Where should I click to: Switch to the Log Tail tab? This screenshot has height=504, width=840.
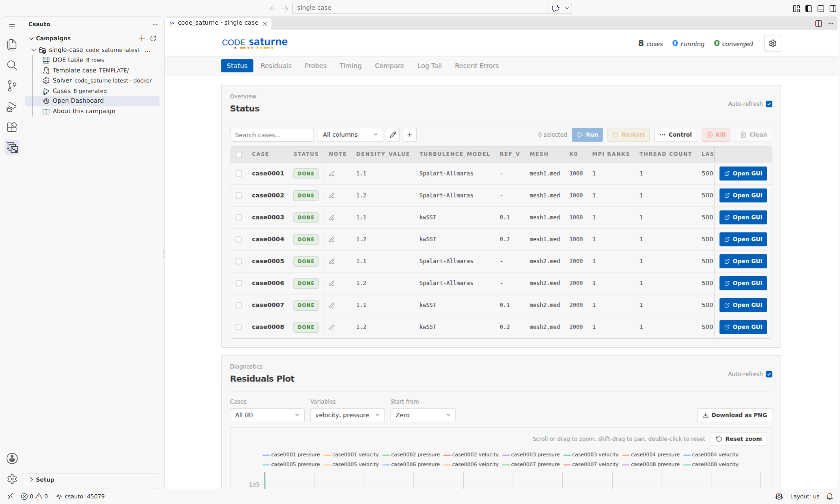point(429,66)
